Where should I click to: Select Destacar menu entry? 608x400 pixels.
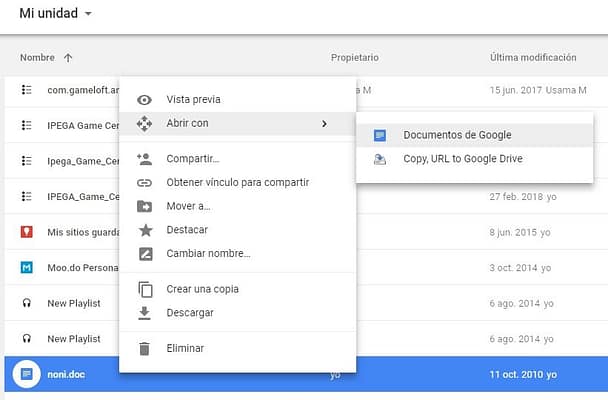(237, 230)
